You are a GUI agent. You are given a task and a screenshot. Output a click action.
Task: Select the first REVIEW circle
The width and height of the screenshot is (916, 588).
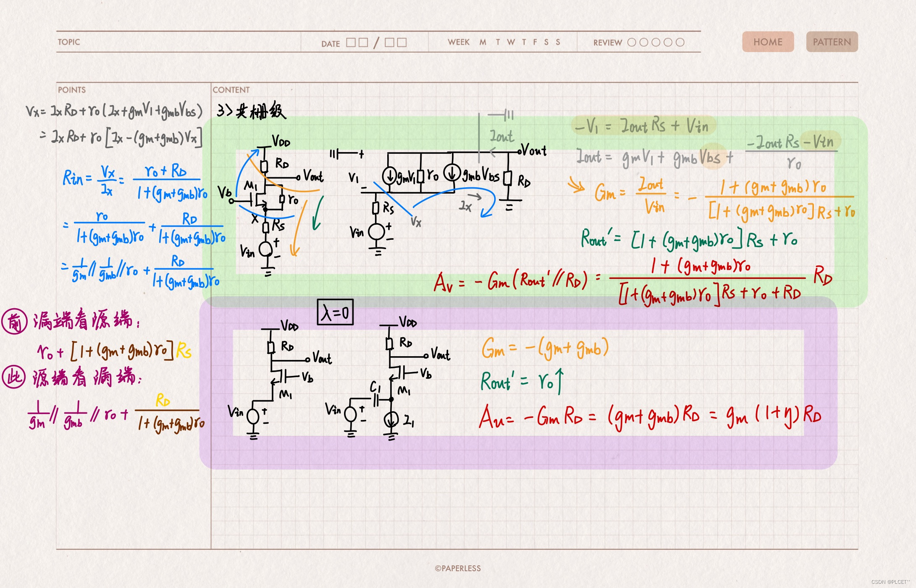tap(631, 42)
